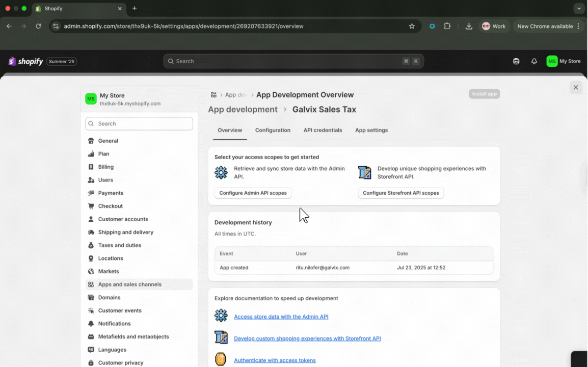
Task: Open Locations settings
Action: pyautogui.click(x=139, y=258)
